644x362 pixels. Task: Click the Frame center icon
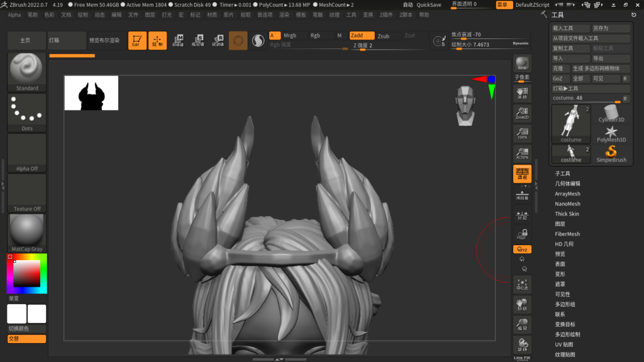click(522, 285)
